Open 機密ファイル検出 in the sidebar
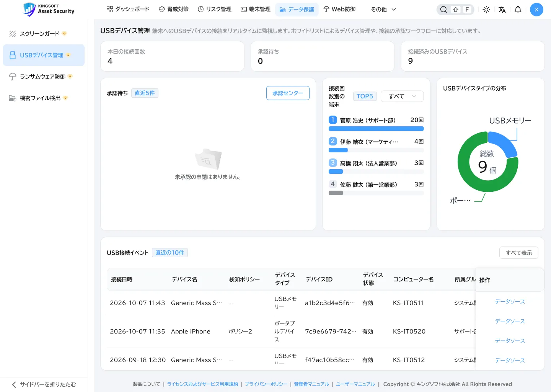551x392 pixels. 44,98
